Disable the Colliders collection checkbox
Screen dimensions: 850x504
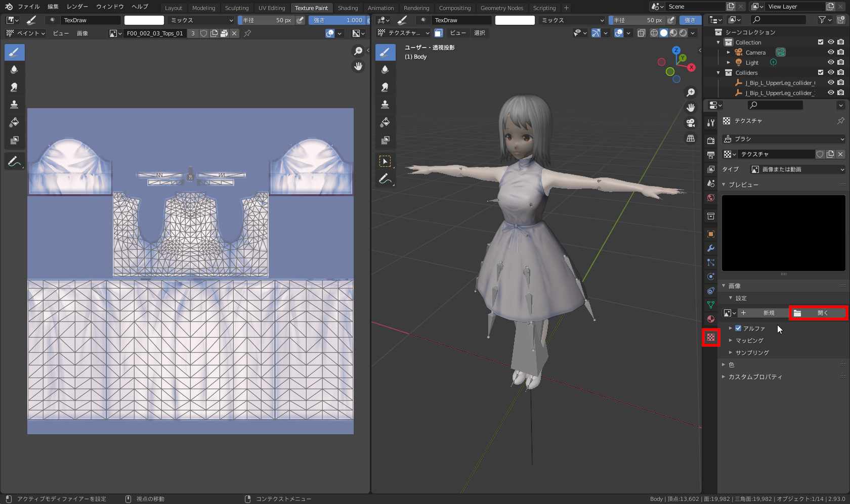[x=821, y=72]
